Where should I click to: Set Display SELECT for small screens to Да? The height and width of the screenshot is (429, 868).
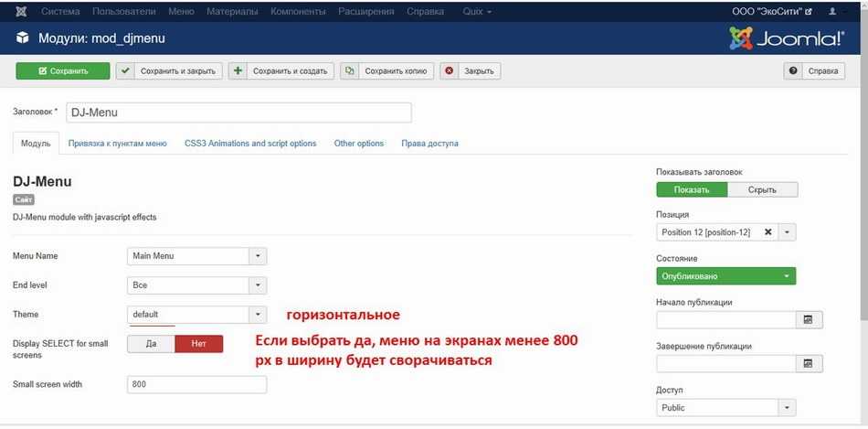tap(151, 344)
